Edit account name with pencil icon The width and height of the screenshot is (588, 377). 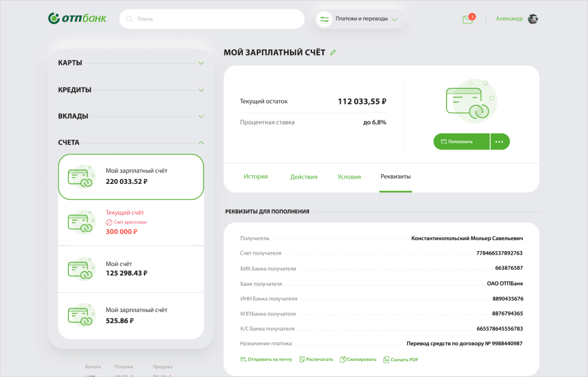point(333,53)
